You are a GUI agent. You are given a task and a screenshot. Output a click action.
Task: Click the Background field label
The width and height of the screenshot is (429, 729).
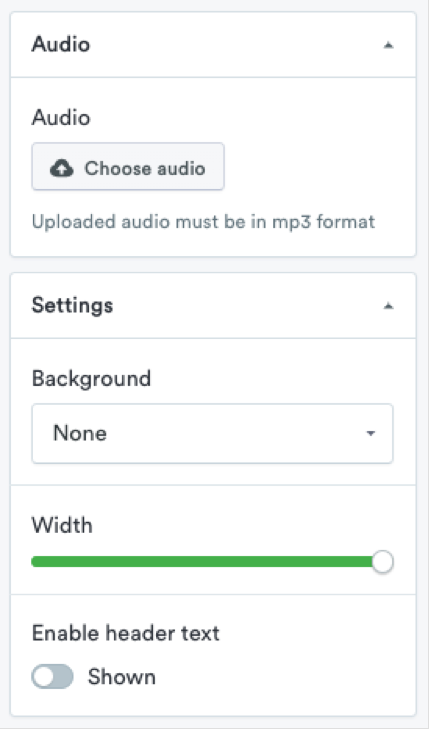click(x=91, y=379)
